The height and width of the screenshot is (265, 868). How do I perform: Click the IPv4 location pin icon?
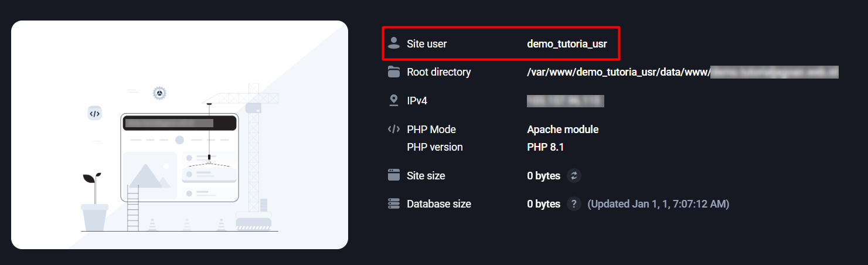pyautogui.click(x=394, y=100)
